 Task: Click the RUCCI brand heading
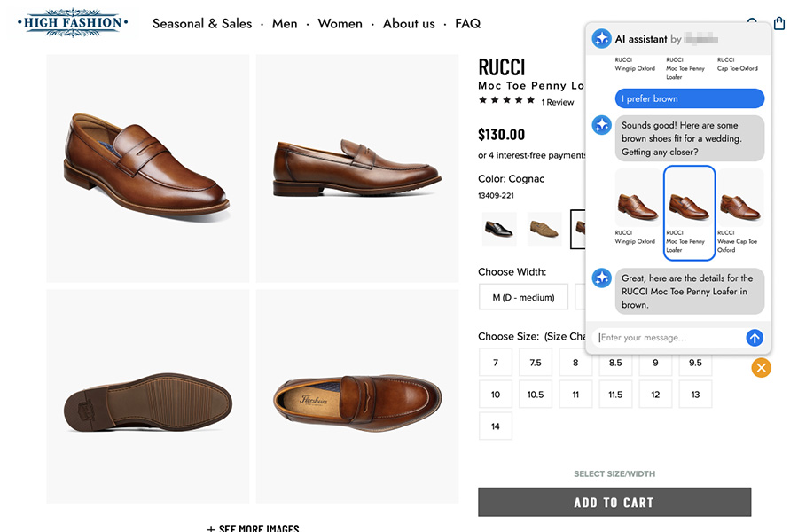501,67
